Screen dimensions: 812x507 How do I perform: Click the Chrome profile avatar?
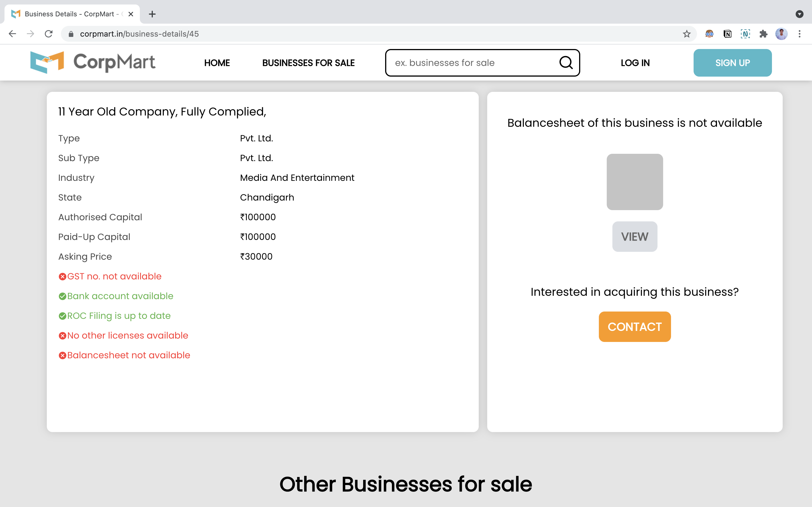[781, 34]
